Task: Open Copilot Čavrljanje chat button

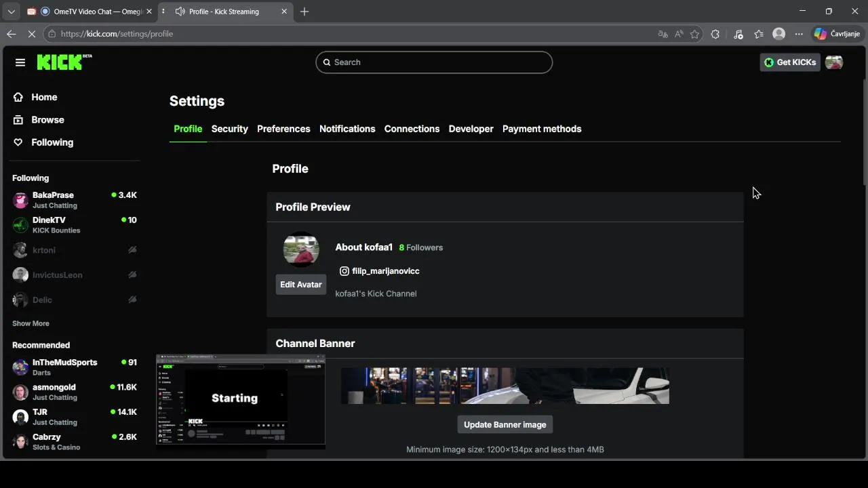Action: tap(837, 34)
